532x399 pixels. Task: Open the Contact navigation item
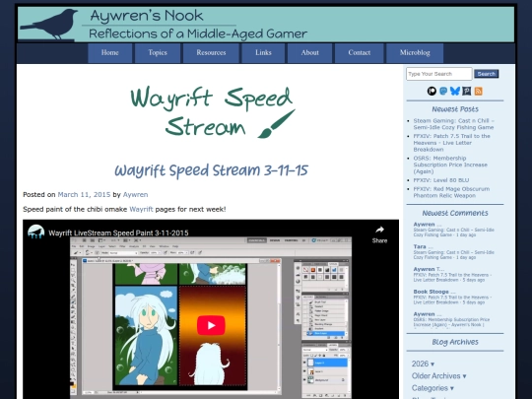pos(359,53)
